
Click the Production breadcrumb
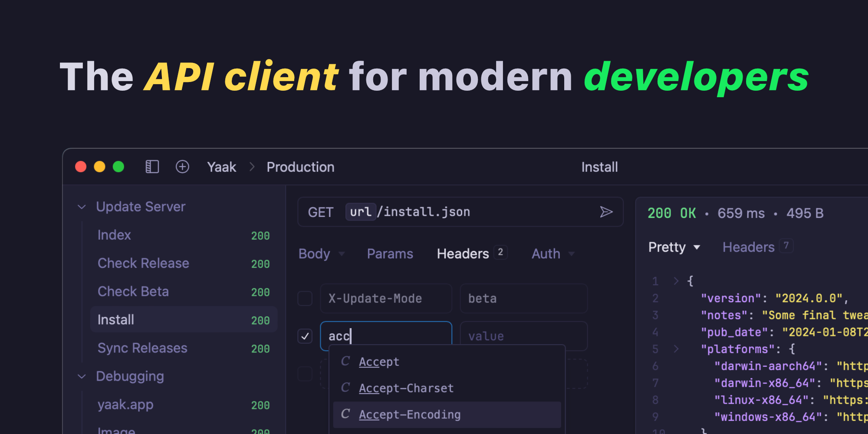pos(300,167)
